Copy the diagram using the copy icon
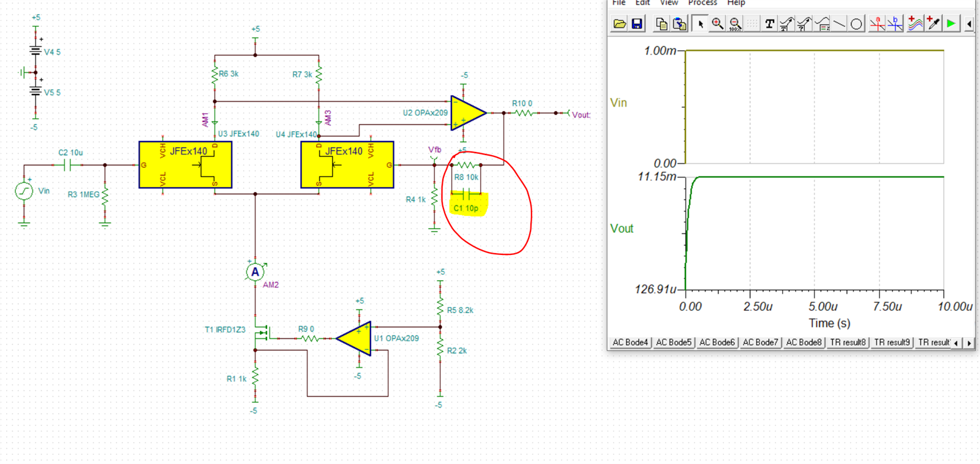This screenshot has height=464, width=980. [x=661, y=24]
